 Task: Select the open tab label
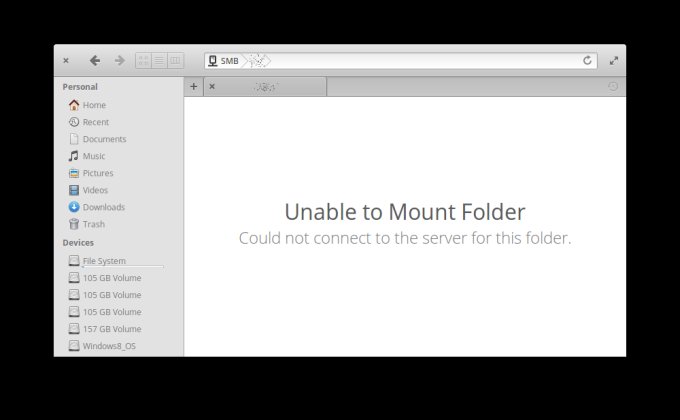(265, 87)
